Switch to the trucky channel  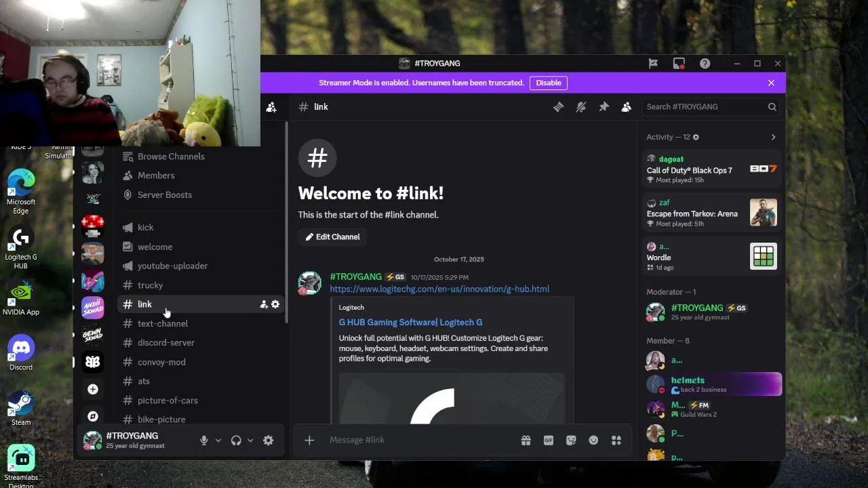pyautogui.click(x=201, y=285)
